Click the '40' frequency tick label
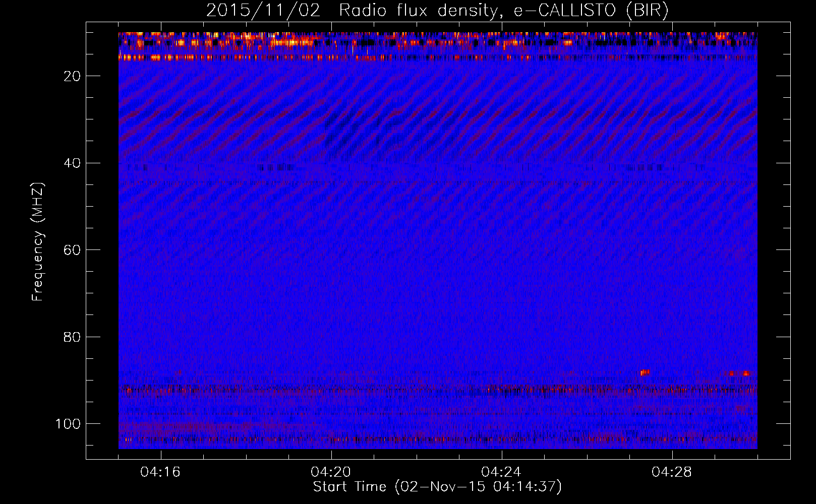The height and width of the screenshot is (504, 816). (73, 163)
